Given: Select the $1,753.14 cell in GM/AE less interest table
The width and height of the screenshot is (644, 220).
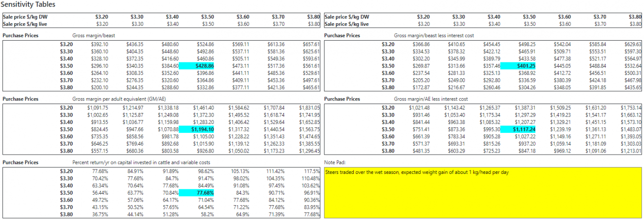Looking at the screenshot, I should [631, 108].
